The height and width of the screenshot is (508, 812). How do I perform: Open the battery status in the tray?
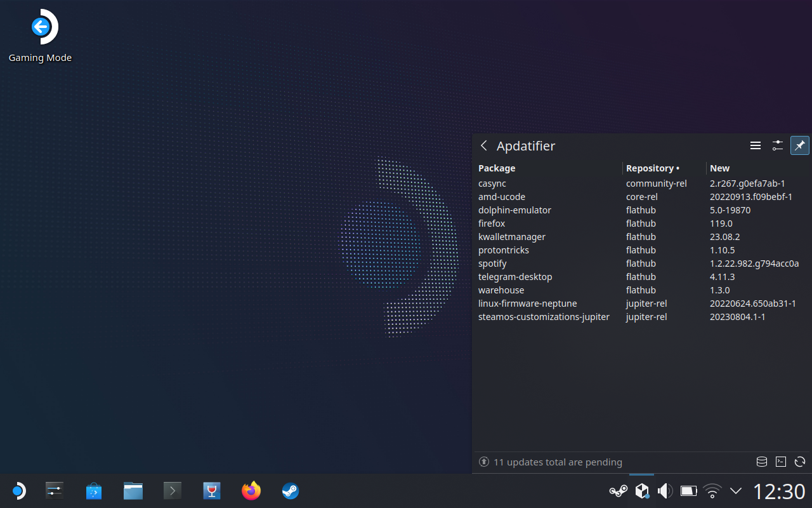[689, 491]
